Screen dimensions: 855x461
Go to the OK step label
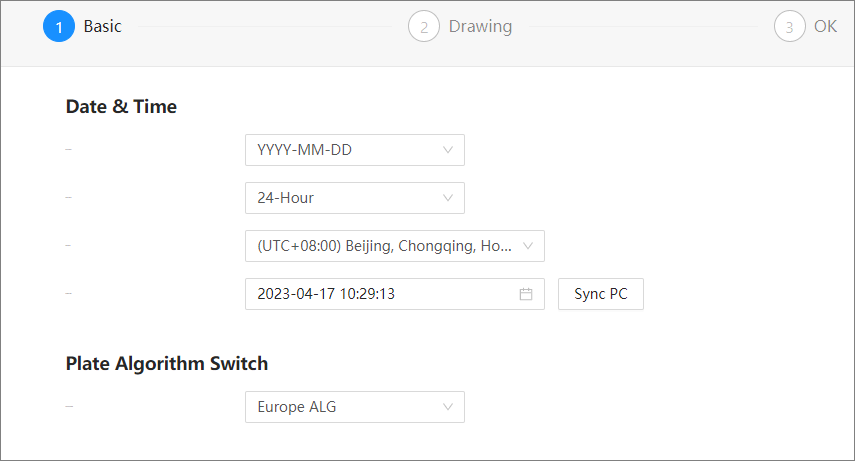825,26
